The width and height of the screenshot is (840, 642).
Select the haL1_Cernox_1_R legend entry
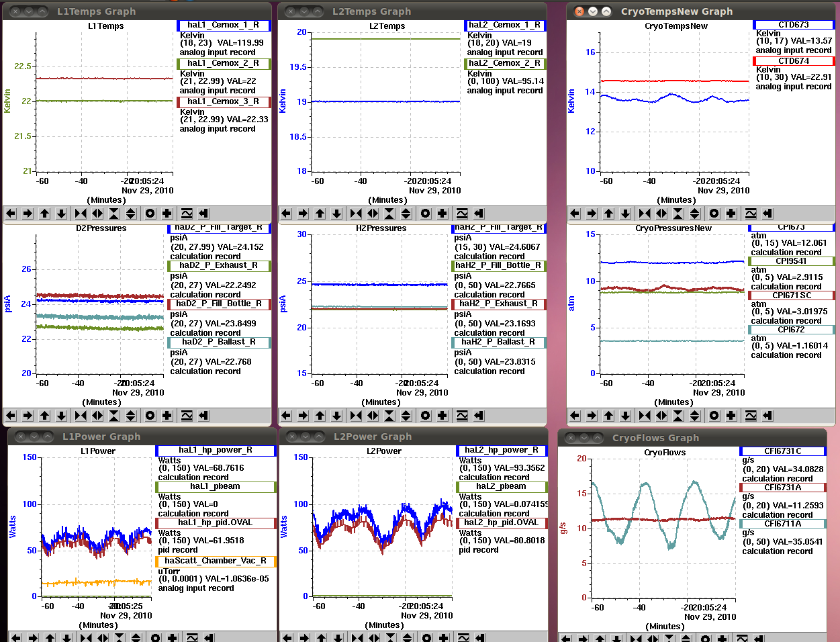pyautogui.click(x=224, y=26)
